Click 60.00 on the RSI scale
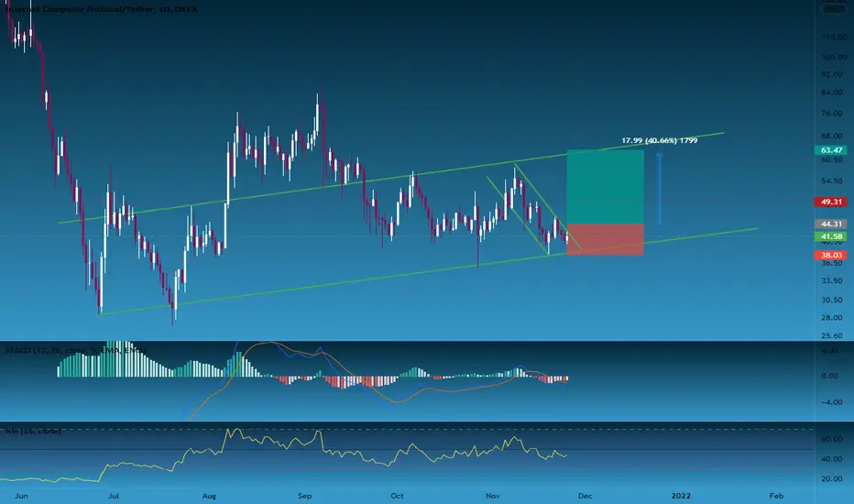Image resolution: width=854 pixels, height=504 pixels. coord(834,439)
